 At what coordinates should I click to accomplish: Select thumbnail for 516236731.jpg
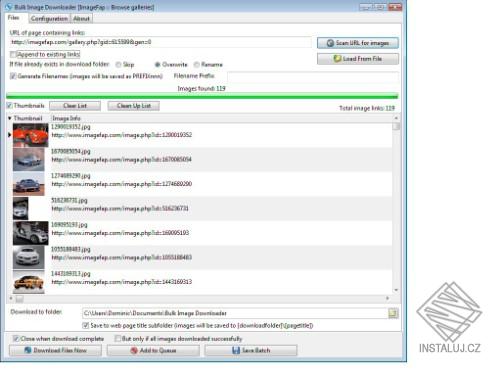tap(21, 209)
